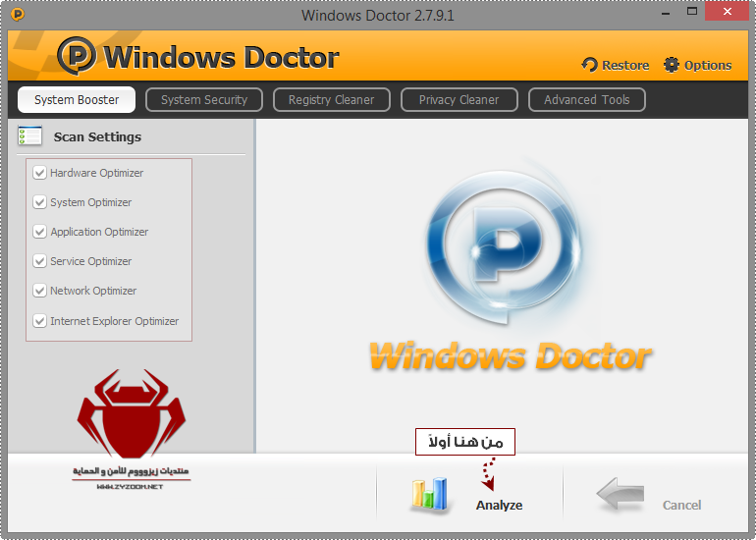The image size is (756, 540).
Task: Click the Cancel button label
Action: tap(681, 505)
